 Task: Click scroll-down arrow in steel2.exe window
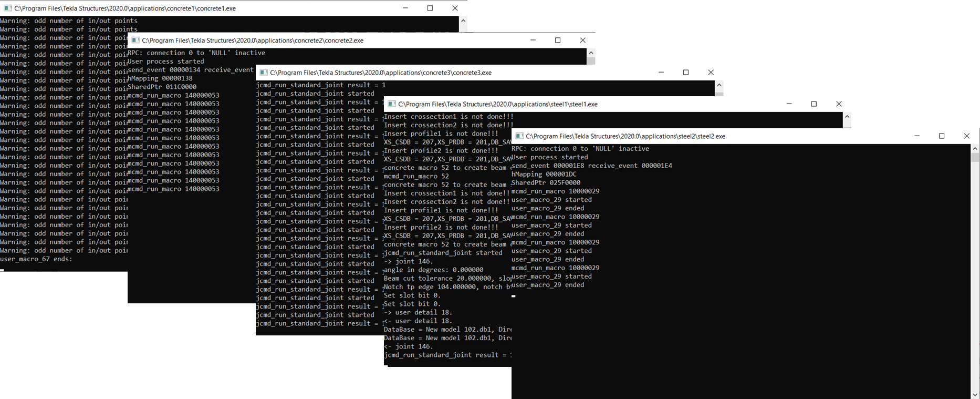975,394
